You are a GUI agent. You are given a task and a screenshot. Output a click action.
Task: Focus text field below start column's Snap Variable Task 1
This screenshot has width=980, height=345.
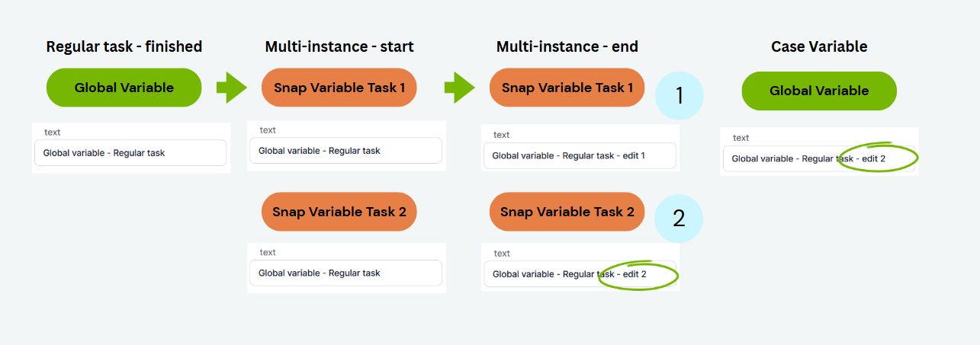(345, 151)
